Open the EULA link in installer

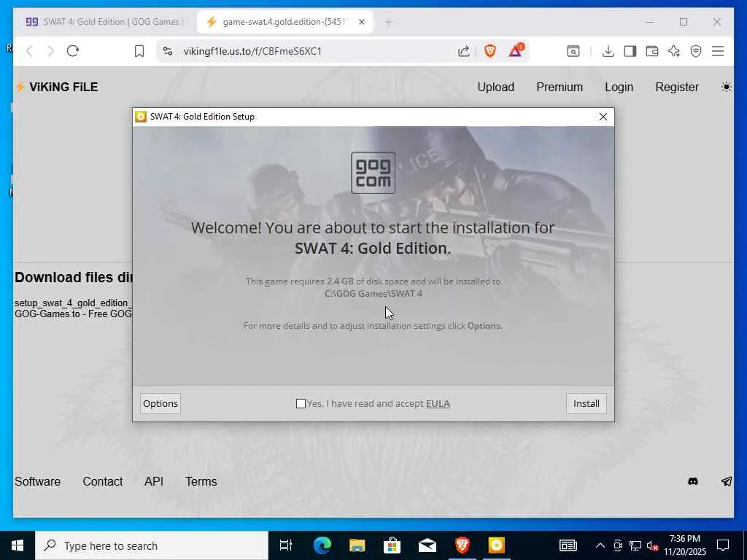(438, 403)
